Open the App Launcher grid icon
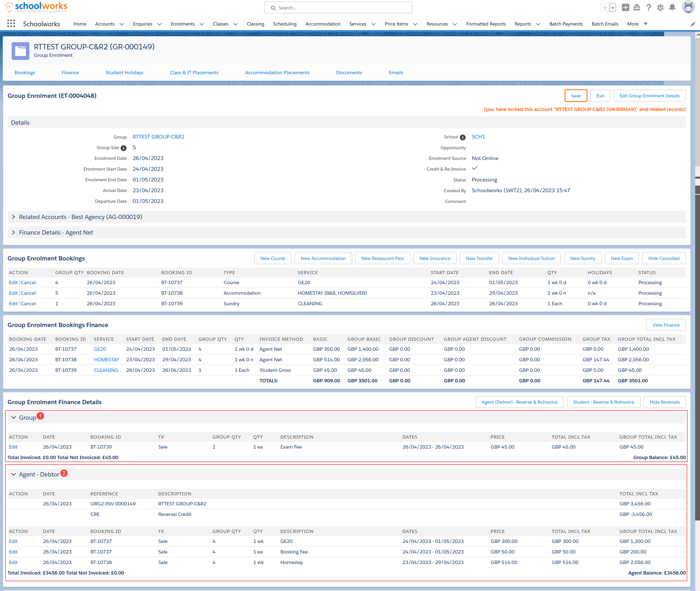Image resolution: width=700 pixels, height=591 pixels. coord(11,23)
